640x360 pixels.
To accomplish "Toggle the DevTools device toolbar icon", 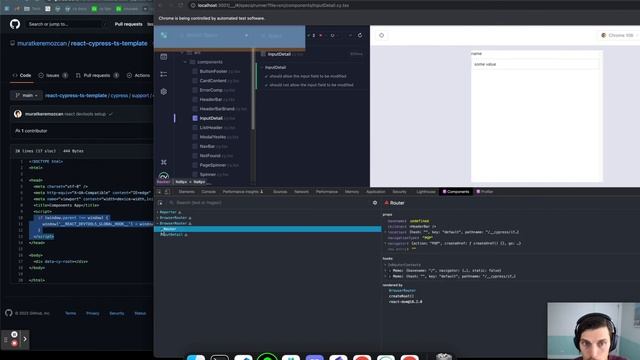I will click(x=167, y=192).
